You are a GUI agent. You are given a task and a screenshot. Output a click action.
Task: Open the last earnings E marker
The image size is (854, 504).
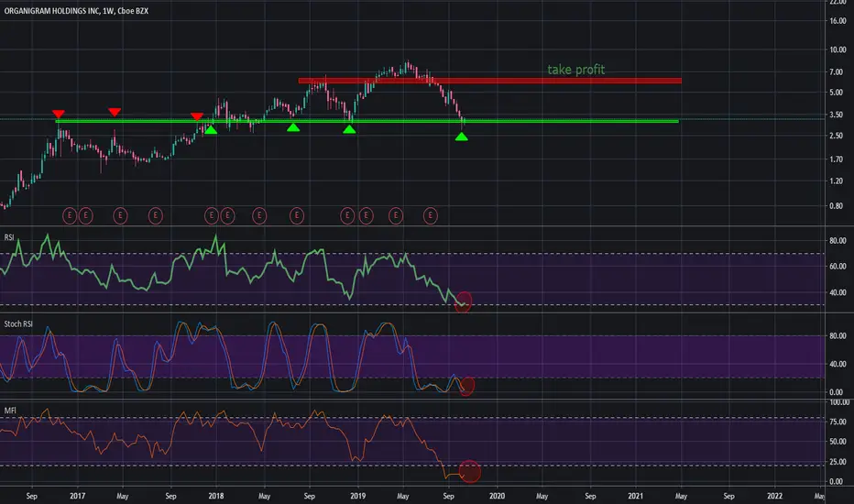431,215
